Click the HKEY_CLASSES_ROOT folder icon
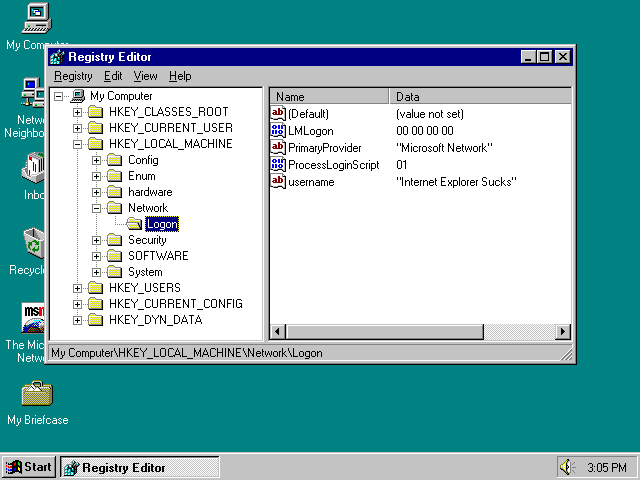 pyautogui.click(x=96, y=112)
